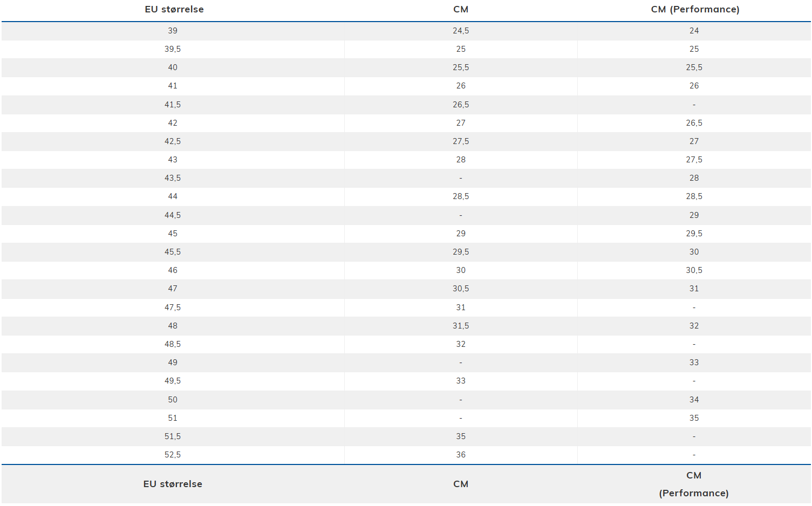The height and width of the screenshot is (506, 812).
Task: Select the EU size 51,5 cell
Action: click(x=173, y=436)
